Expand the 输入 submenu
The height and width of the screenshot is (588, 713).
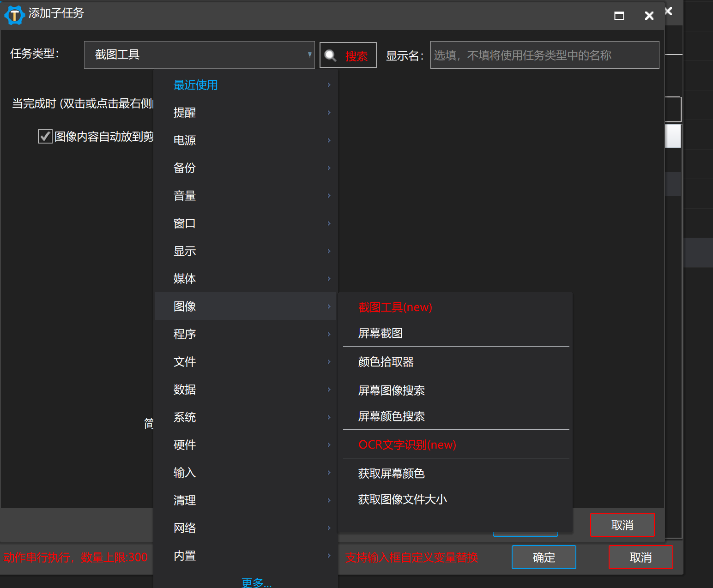coord(246,473)
